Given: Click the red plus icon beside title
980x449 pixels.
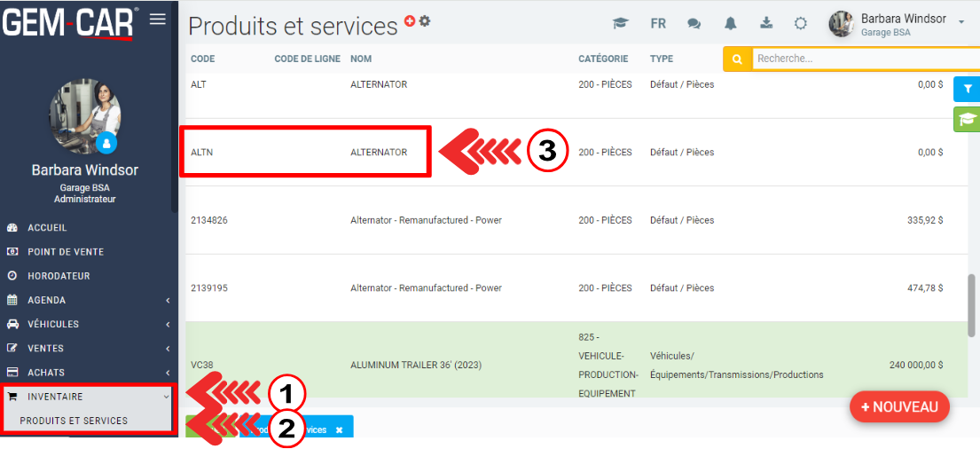Looking at the screenshot, I should click(x=410, y=21).
